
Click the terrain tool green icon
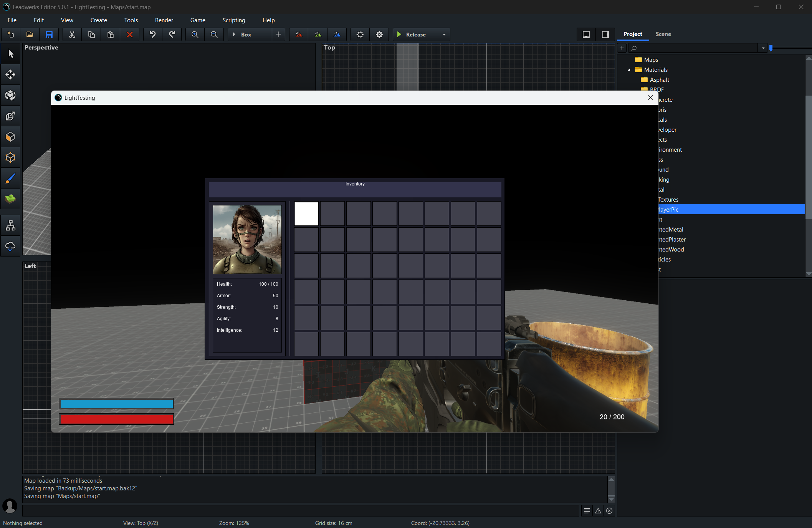(x=10, y=199)
